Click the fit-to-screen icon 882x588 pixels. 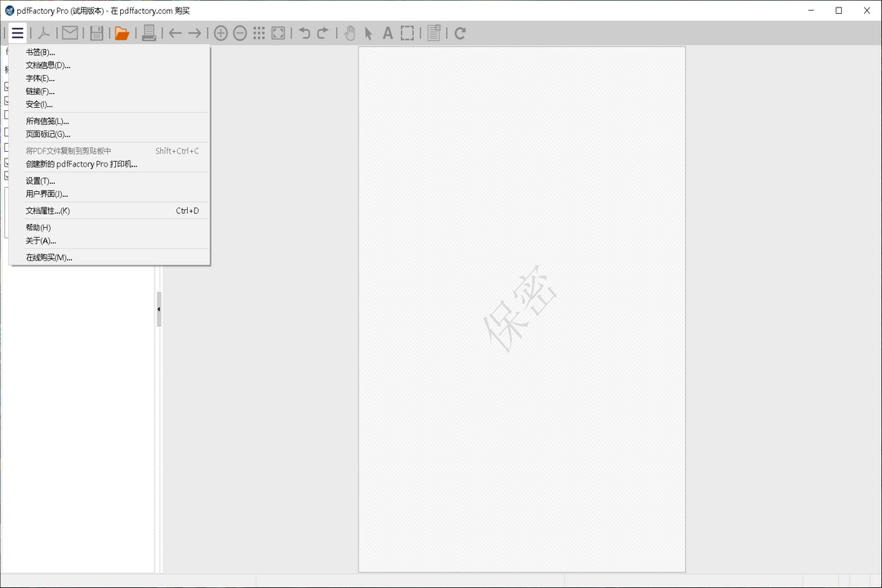(278, 33)
